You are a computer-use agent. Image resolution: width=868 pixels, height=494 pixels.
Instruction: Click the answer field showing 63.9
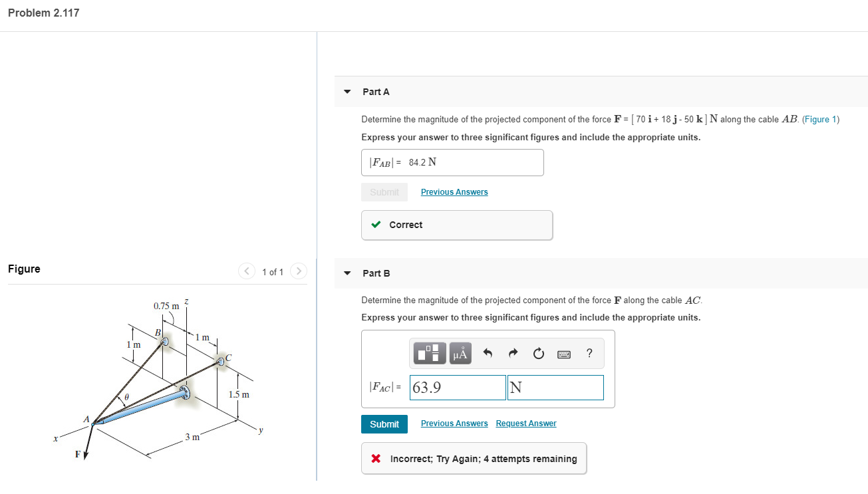coord(458,387)
